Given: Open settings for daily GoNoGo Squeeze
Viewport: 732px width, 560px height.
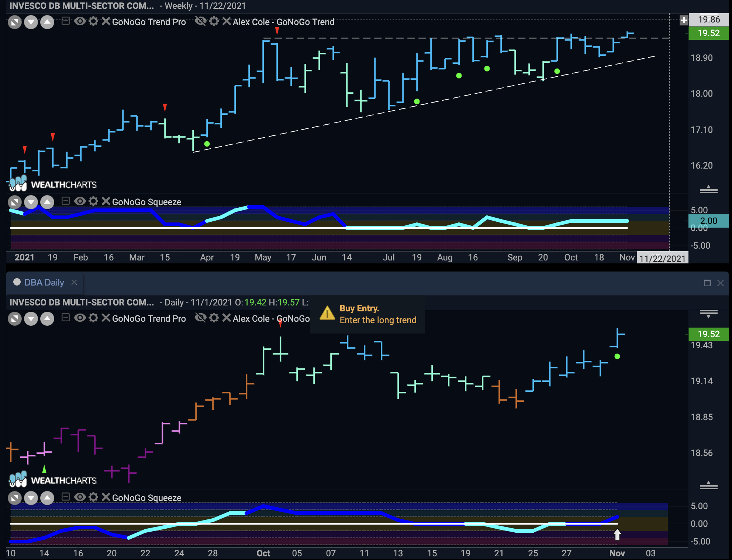Looking at the screenshot, I should point(93,497).
